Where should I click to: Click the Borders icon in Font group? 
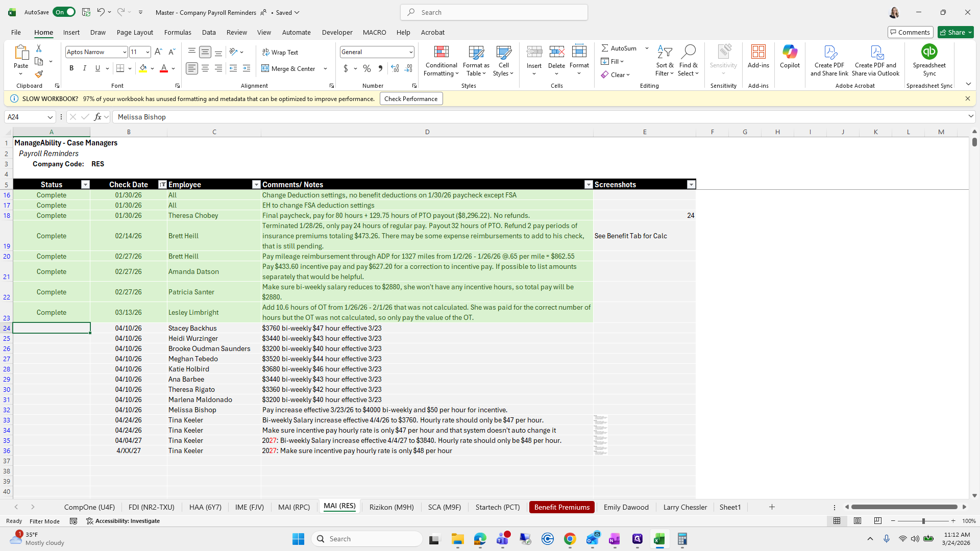tap(120, 68)
